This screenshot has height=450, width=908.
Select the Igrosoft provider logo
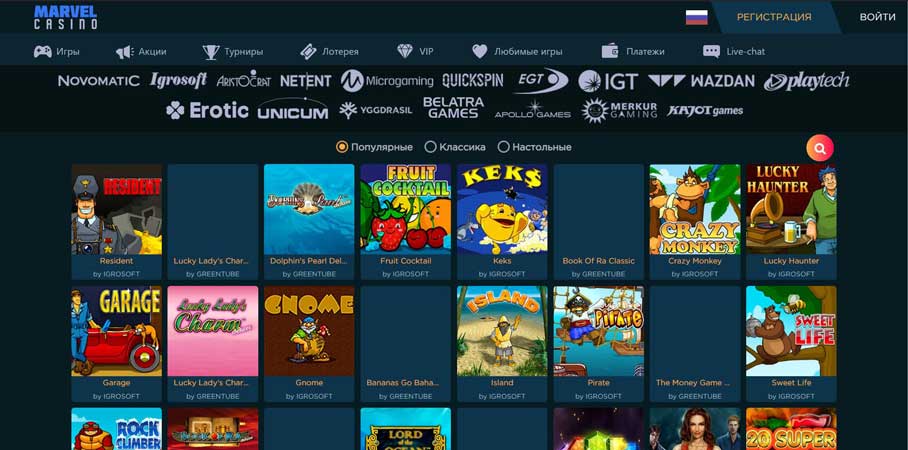178,80
